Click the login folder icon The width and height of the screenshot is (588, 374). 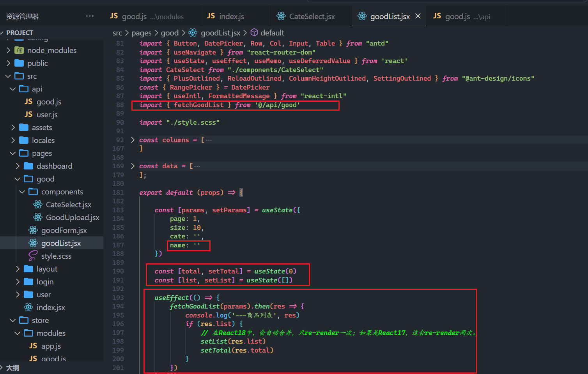click(x=28, y=282)
